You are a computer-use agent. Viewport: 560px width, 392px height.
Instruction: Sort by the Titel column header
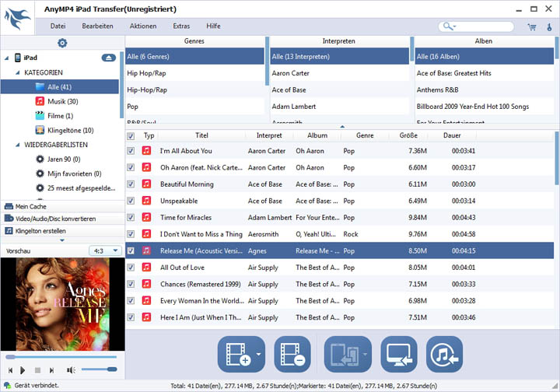point(201,135)
